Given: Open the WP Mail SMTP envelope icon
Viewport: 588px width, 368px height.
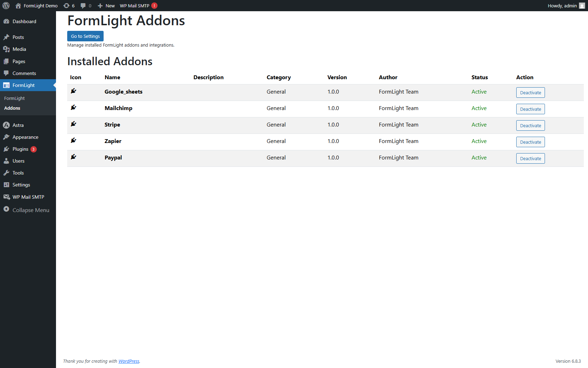Looking at the screenshot, I should [x=7, y=197].
